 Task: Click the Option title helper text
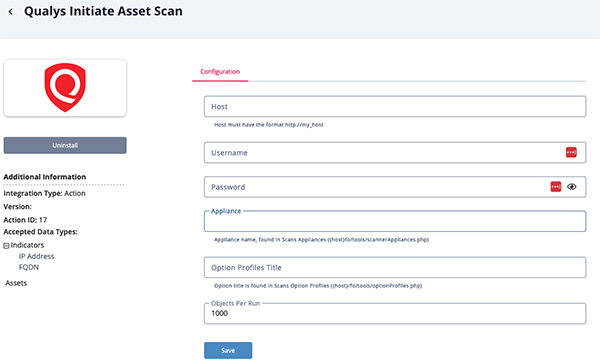(x=318, y=286)
